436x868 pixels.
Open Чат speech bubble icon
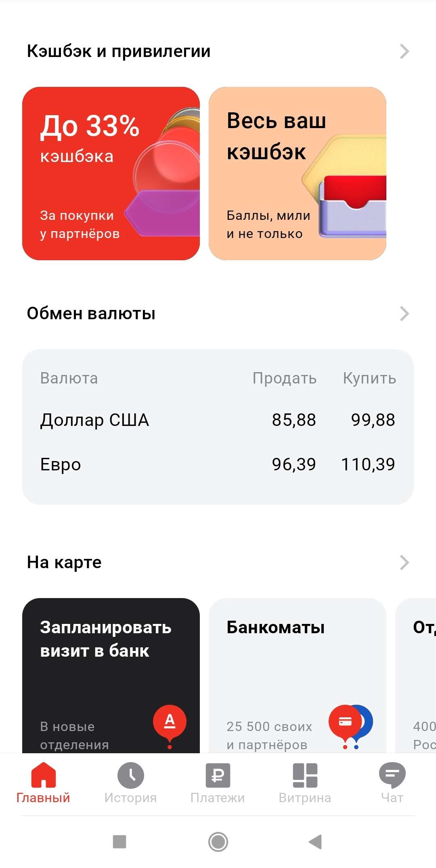(392, 775)
